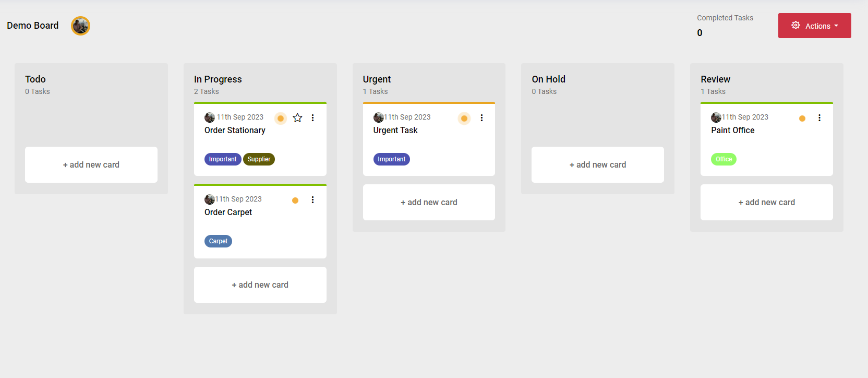Click the star icon on Order Stationary

pyautogui.click(x=297, y=118)
